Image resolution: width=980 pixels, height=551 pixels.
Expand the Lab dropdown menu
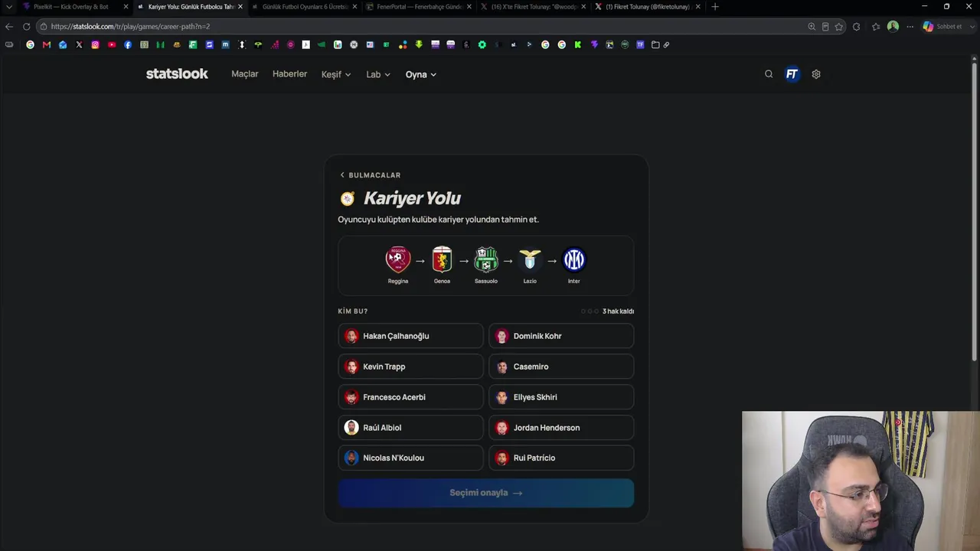point(378,74)
